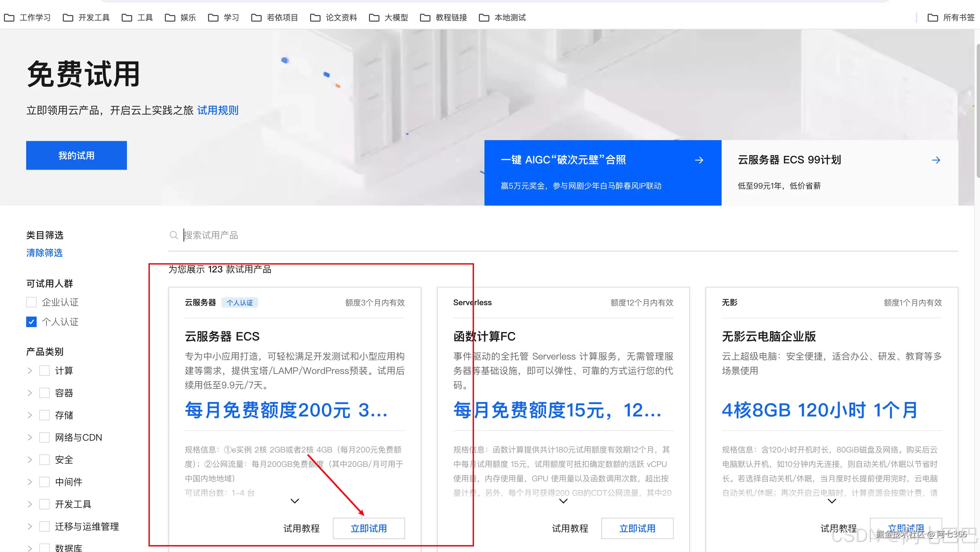
Task: Click the arrow on 云服务器 ECS 99计划 banner
Action: (x=936, y=160)
